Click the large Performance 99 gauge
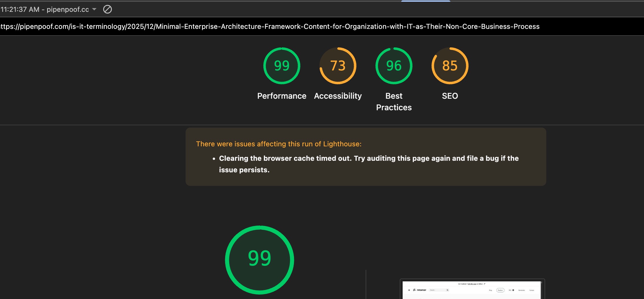Screen dimensions: 644x299 (259, 260)
